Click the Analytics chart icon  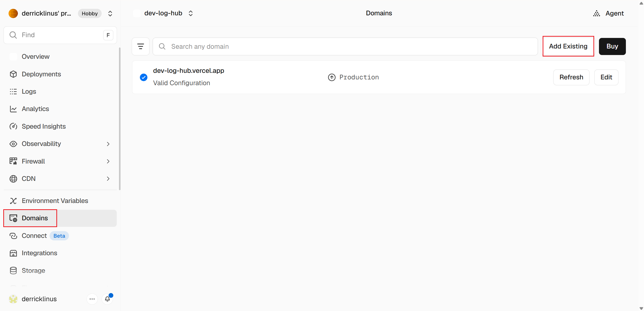click(x=13, y=109)
